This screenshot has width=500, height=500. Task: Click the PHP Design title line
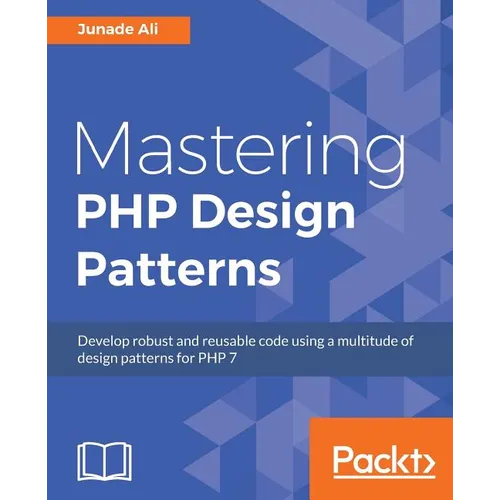(x=216, y=214)
